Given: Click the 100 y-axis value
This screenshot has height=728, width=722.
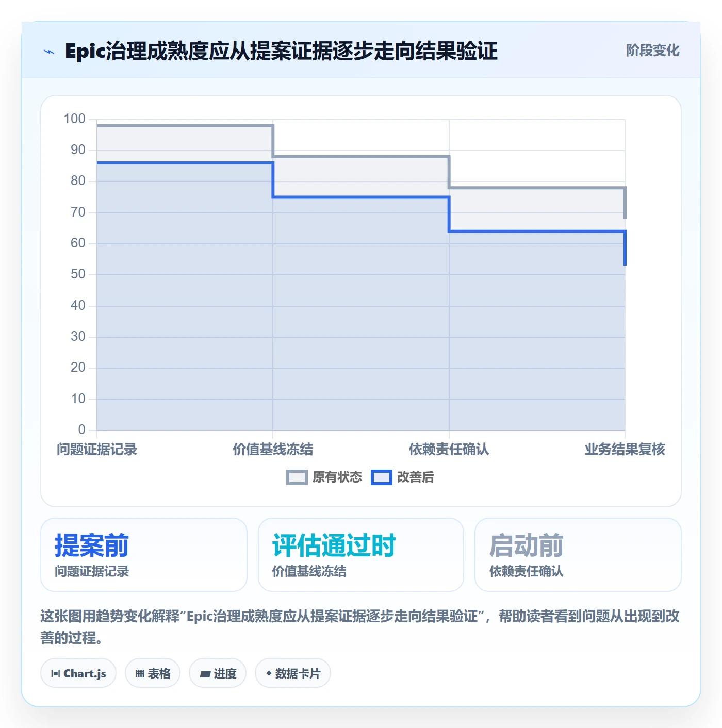Looking at the screenshot, I should tap(74, 119).
